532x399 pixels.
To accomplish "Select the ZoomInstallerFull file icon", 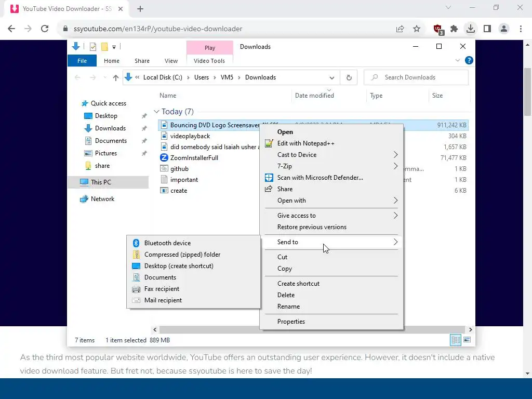I will pyautogui.click(x=164, y=158).
